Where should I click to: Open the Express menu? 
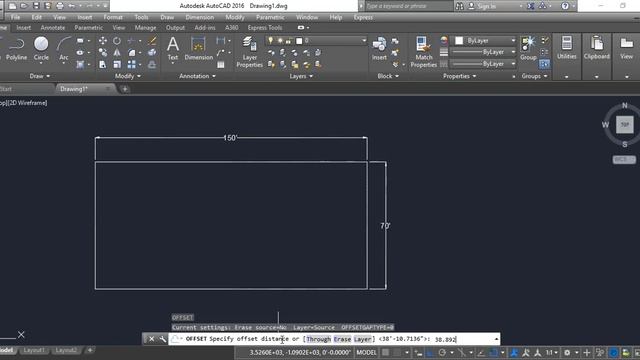pos(363,17)
